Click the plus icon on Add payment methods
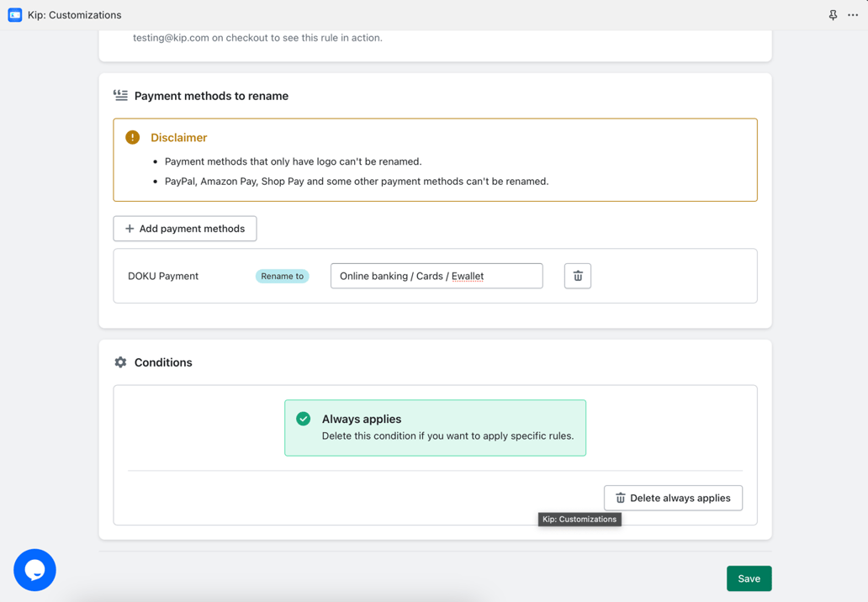868x602 pixels. 130,228
